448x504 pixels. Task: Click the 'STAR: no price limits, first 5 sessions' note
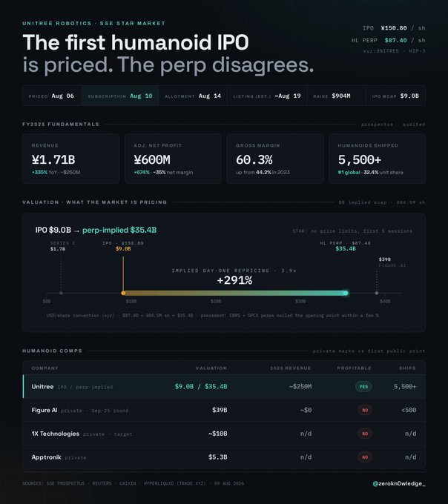(352, 231)
